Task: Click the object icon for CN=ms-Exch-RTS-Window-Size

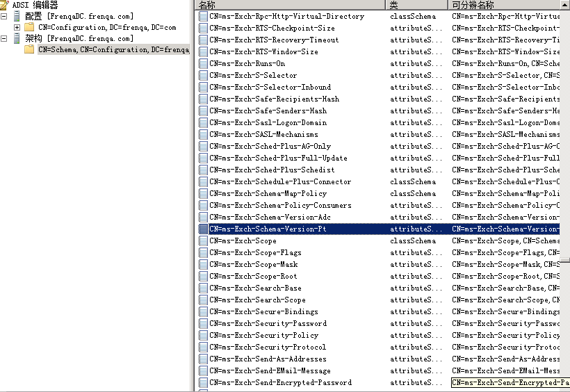Action: pyautogui.click(x=203, y=51)
